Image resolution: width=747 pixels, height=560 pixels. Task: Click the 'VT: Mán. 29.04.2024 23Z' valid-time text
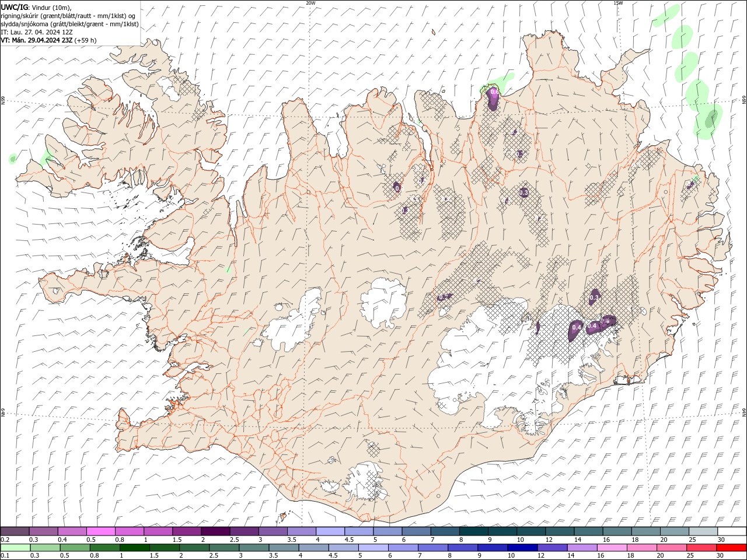click(36, 40)
